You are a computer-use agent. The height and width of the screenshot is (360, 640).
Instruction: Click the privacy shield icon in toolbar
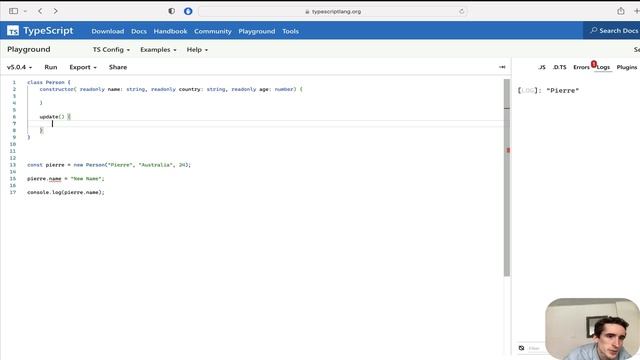point(171,11)
